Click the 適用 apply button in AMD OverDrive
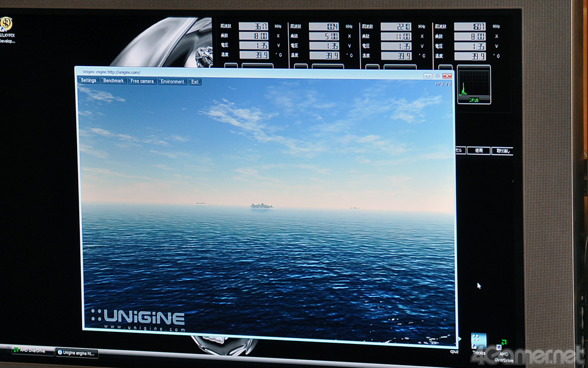The height and width of the screenshot is (368, 588). [478, 151]
